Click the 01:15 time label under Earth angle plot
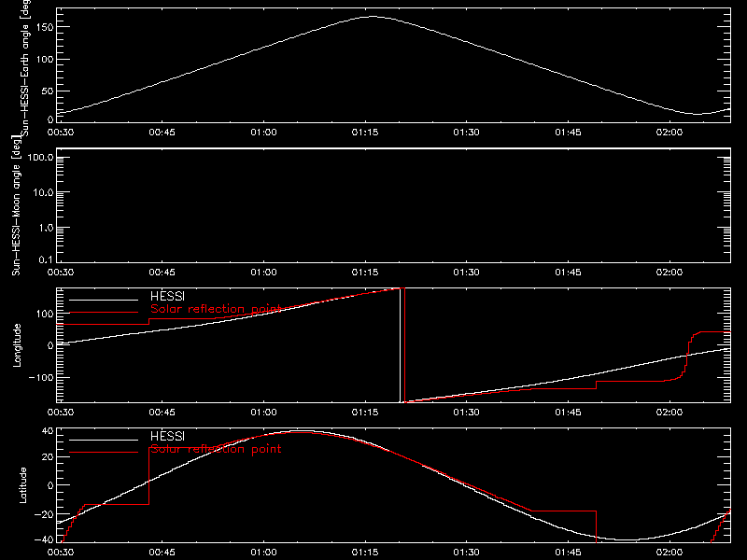 365,133
